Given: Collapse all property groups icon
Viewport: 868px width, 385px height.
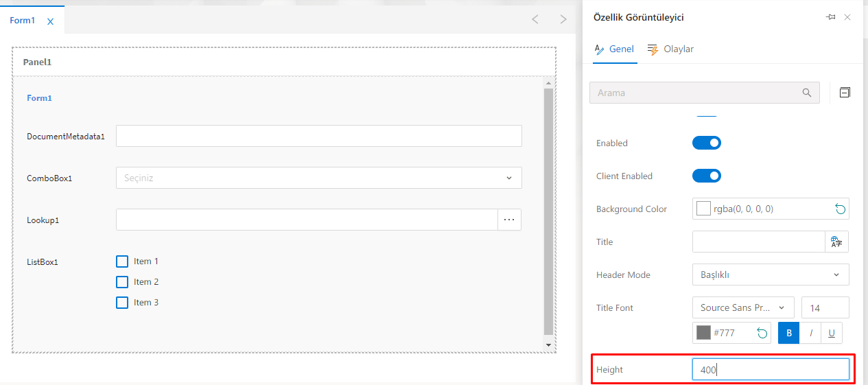Looking at the screenshot, I should point(845,93).
